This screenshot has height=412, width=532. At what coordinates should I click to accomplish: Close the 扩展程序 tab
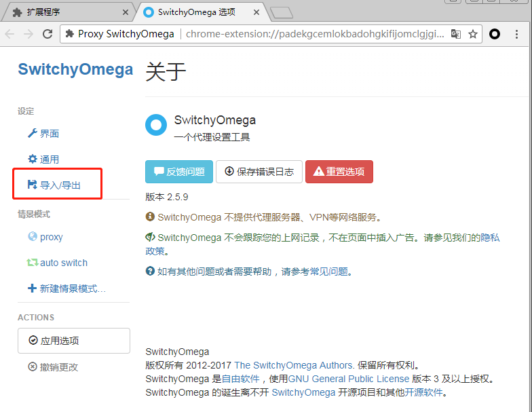coord(126,12)
